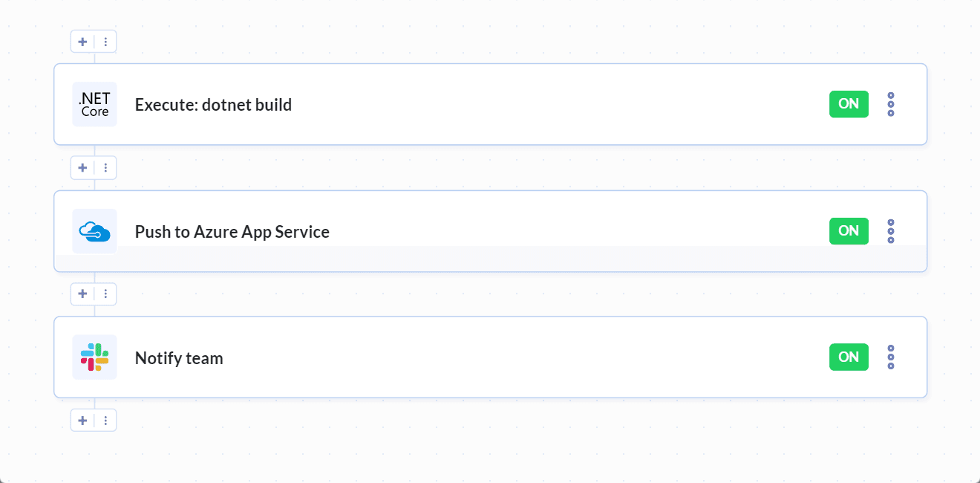The width and height of the screenshot is (980, 483).
Task: Add a new action between Azure and Notify team
Action: pyautogui.click(x=82, y=294)
